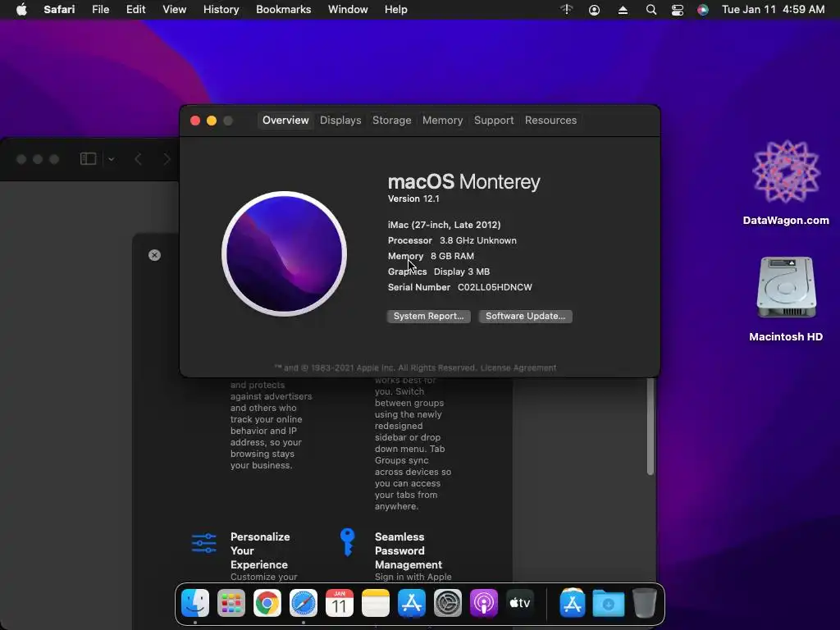
Task: Open the History menu
Action: [221, 10]
